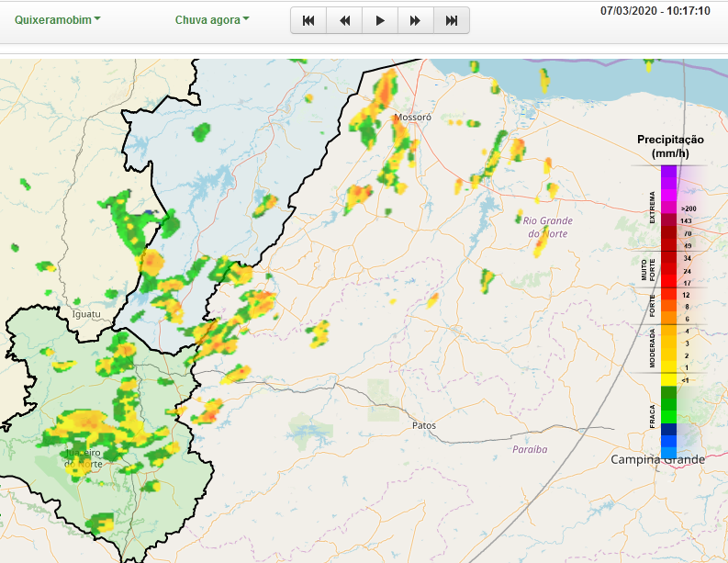The width and height of the screenshot is (728, 563).
Task: Select the Mossoró city label on map
Action: (x=412, y=118)
